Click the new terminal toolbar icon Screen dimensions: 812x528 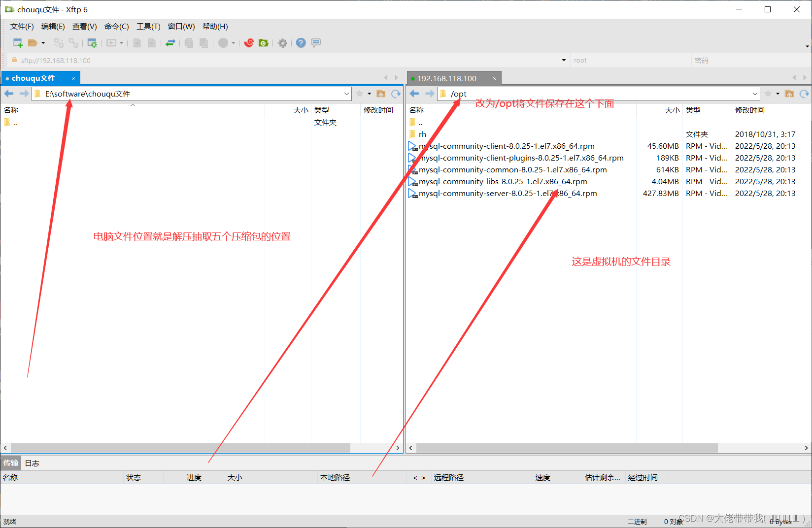coord(112,43)
